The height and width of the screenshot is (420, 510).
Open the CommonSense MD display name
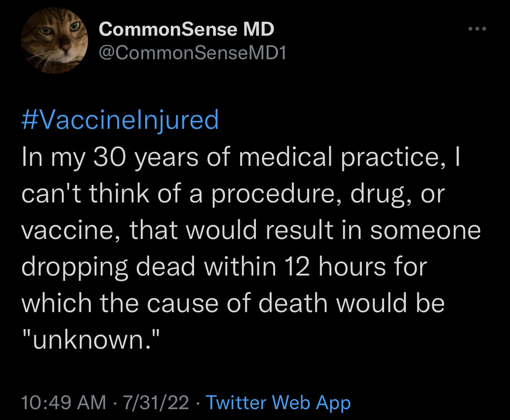tap(187, 29)
